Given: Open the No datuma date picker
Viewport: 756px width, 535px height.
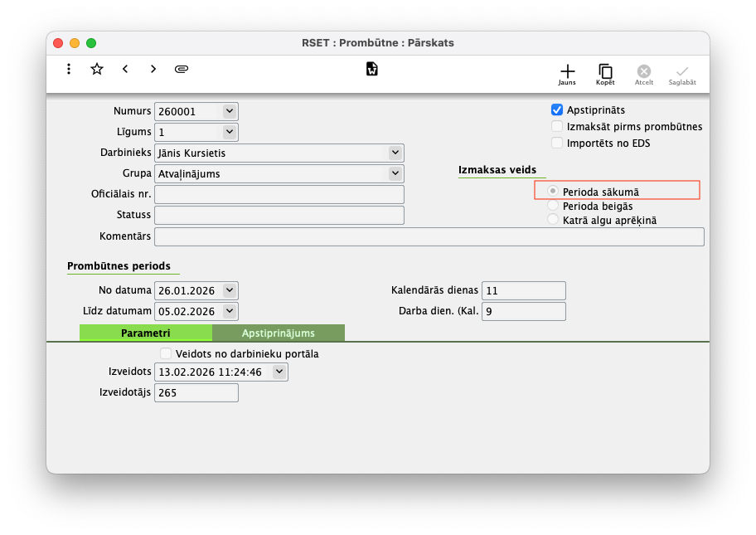Looking at the screenshot, I should 230,290.
